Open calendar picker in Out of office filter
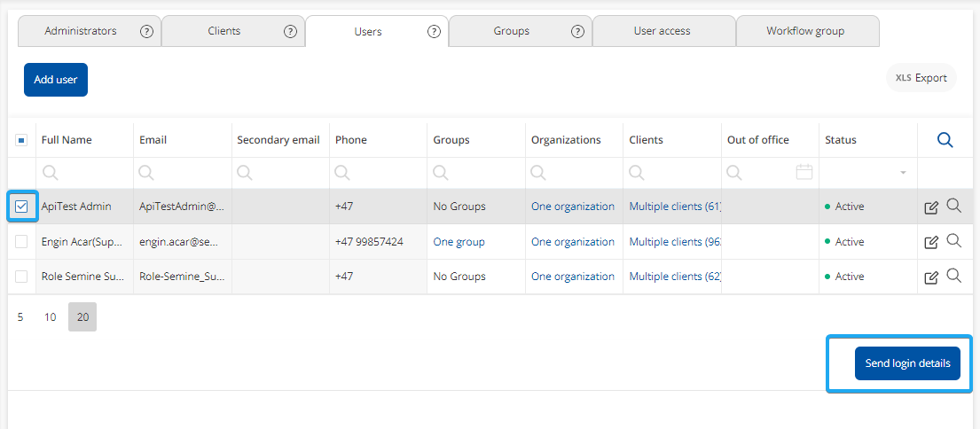 click(804, 172)
